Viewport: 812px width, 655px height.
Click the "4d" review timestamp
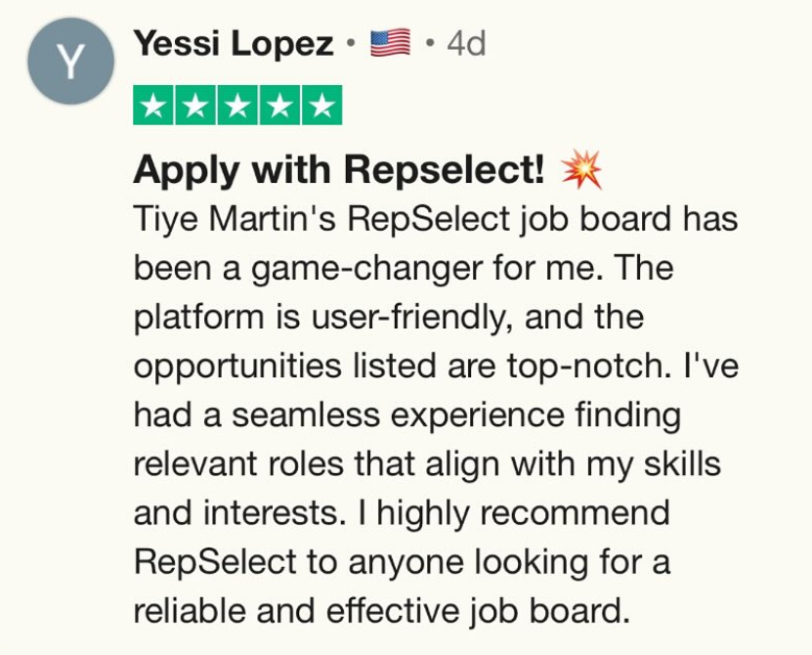pos(466,44)
